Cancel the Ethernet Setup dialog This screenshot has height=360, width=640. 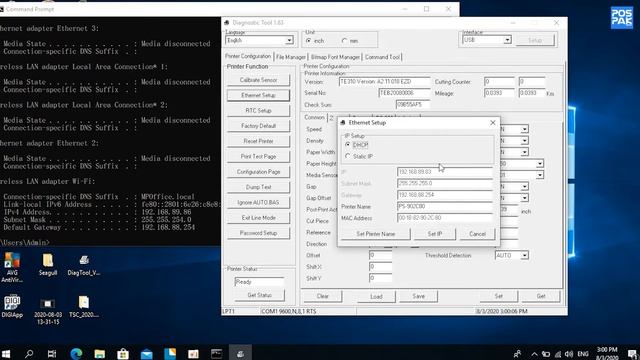pos(477,234)
